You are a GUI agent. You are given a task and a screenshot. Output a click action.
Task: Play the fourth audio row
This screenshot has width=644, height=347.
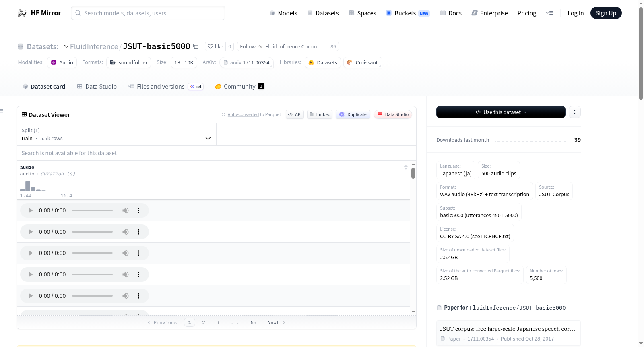point(31,274)
